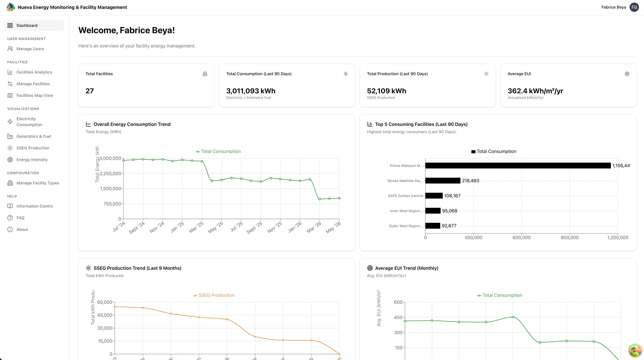
Task: Click the Generators & Fuel factory icon
Action: (10, 136)
